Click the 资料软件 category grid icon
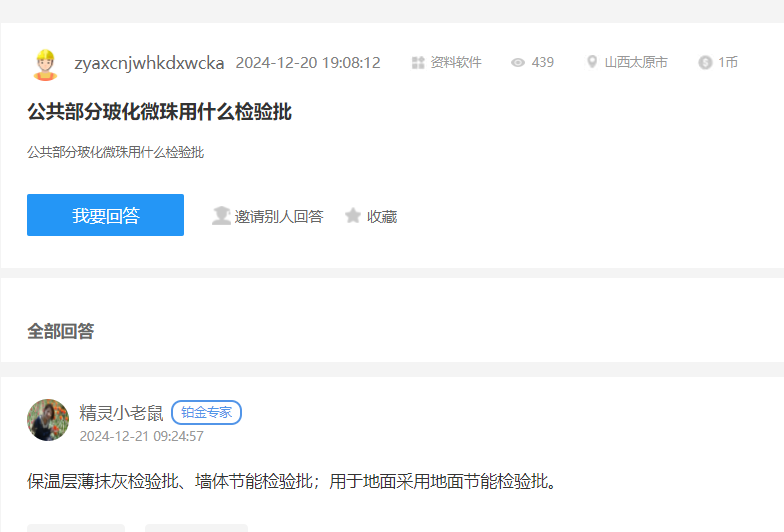The width and height of the screenshot is (784, 532). click(x=418, y=63)
